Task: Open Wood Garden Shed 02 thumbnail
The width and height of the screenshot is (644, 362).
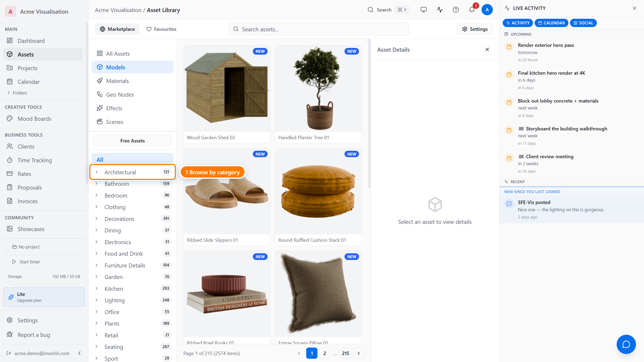Action: tap(227, 89)
